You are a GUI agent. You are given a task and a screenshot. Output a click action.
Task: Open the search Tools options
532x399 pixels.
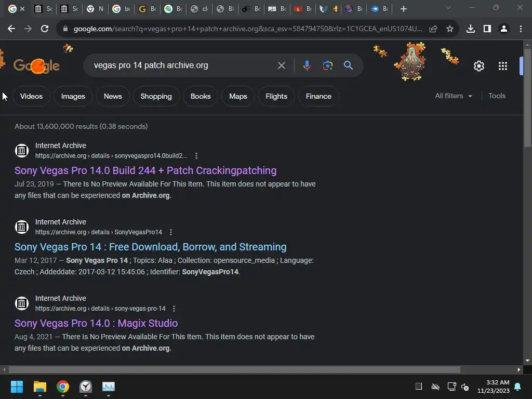[497, 96]
